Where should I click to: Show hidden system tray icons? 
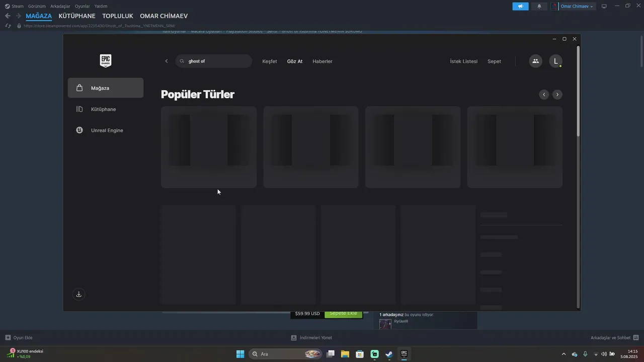click(563, 354)
